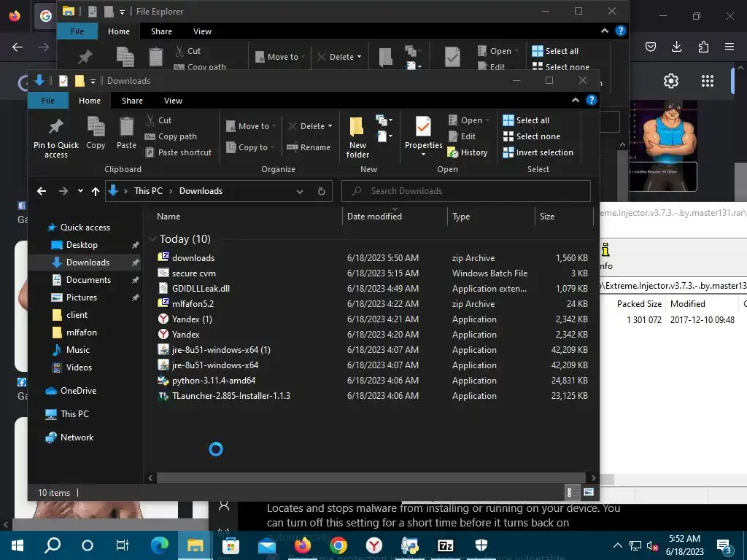This screenshot has width=747, height=560.
Task: Switch to View tab in Downloads window
Action: (x=173, y=101)
